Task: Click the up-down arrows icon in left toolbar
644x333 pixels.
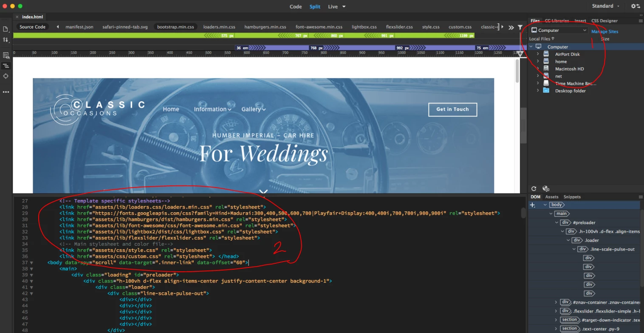Action: coord(6,40)
